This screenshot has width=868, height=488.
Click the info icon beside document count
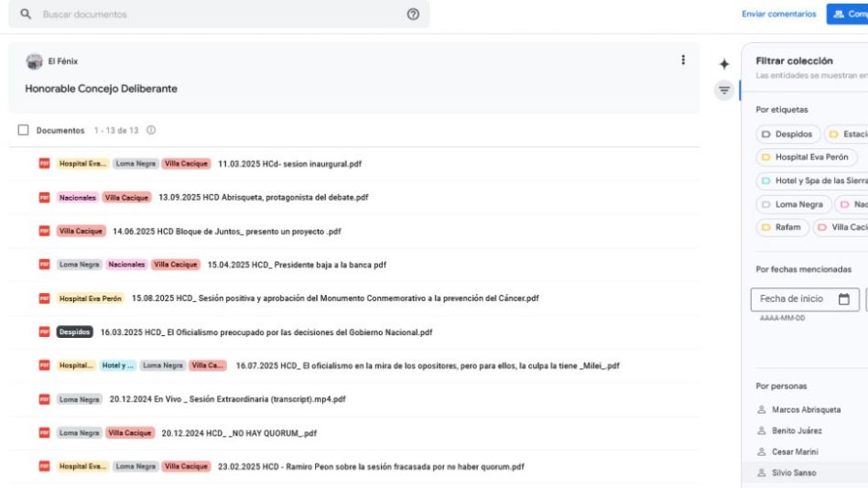[x=150, y=130]
